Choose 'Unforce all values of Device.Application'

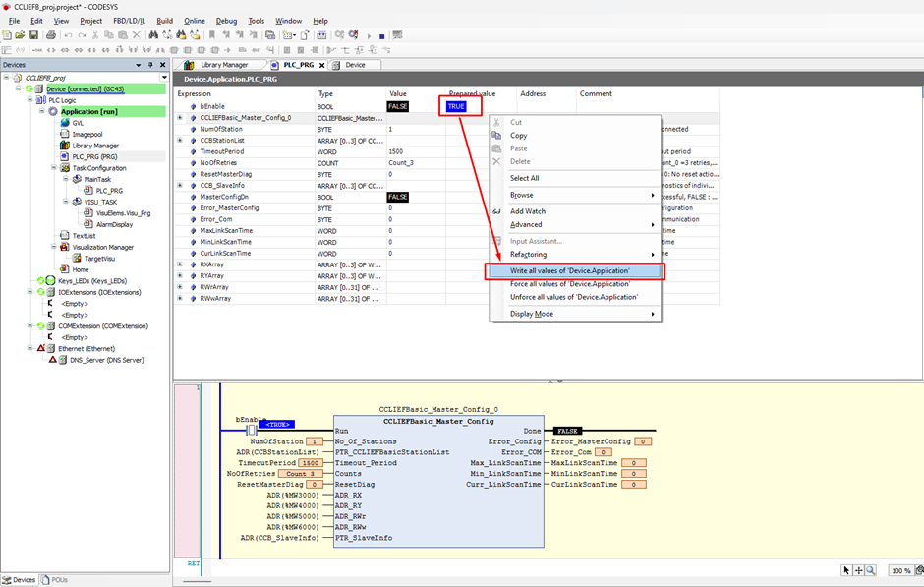click(575, 297)
